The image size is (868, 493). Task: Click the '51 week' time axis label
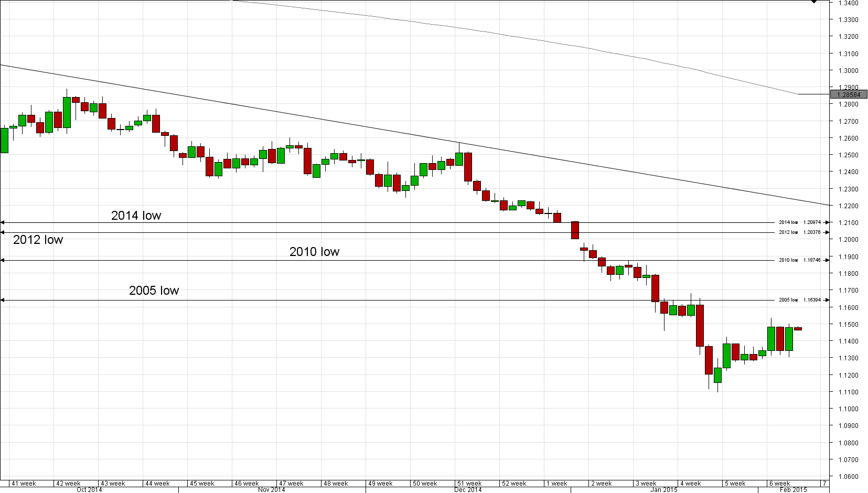coord(469,484)
